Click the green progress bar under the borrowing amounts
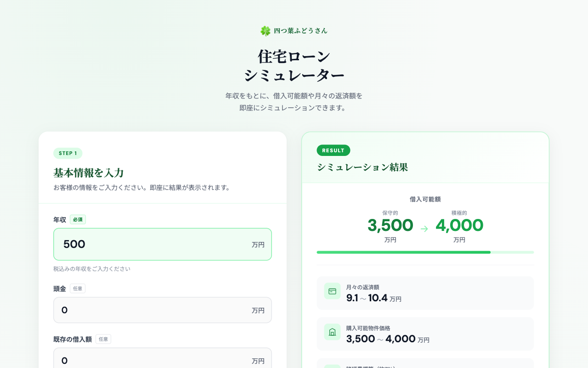Image resolution: width=588 pixels, height=368 pixels. tap(425, 252)
